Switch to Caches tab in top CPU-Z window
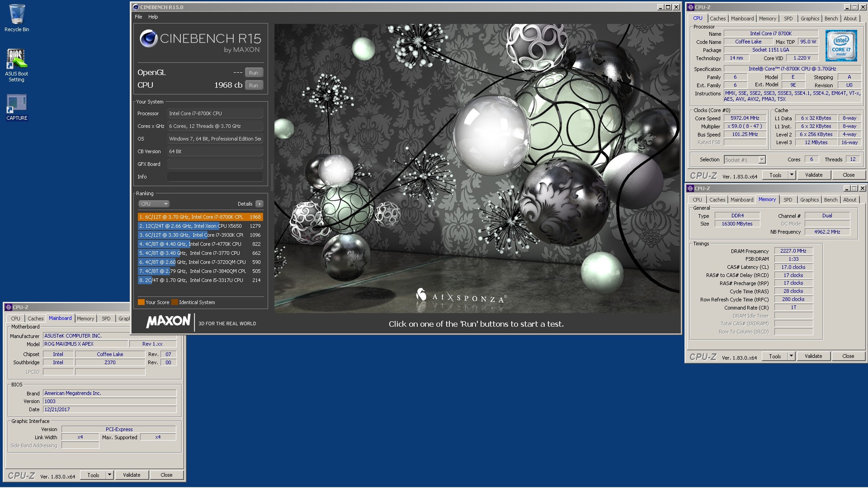The height and width of the screenshot is (488, 868). coord(717,19)
